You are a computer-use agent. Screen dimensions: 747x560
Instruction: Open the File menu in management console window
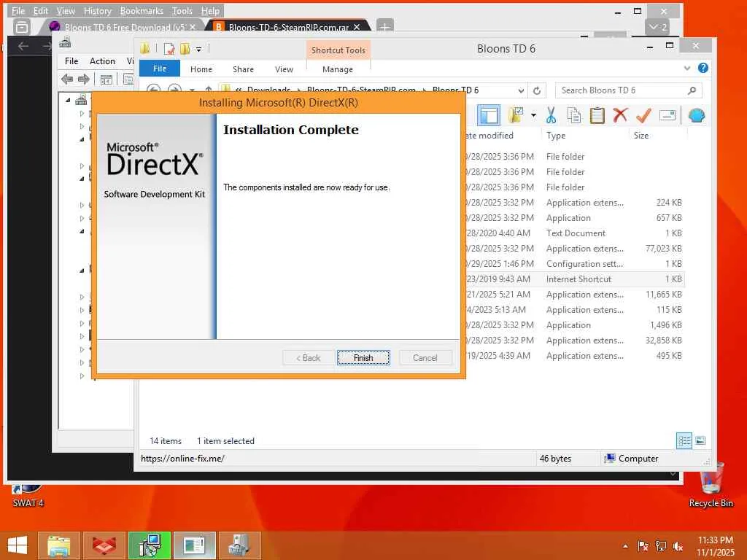(71, 61)
